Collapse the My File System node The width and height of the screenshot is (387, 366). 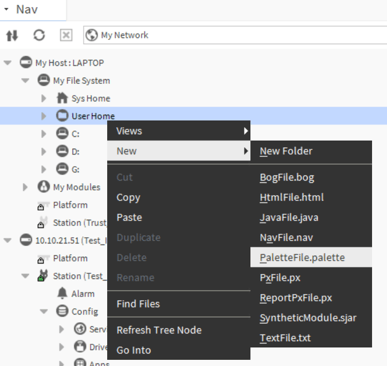click(25, 80)
